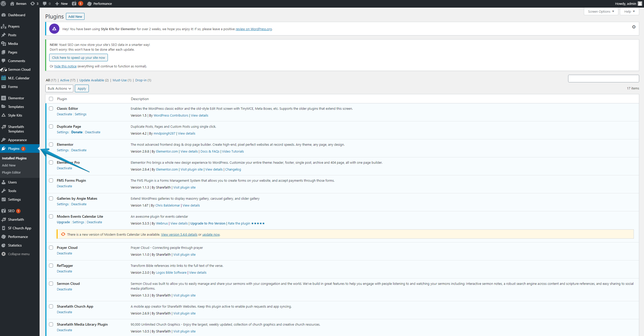Open Forms envelope icon in sidebar
The width and height of the screenshot is (644, 336).
4,87
